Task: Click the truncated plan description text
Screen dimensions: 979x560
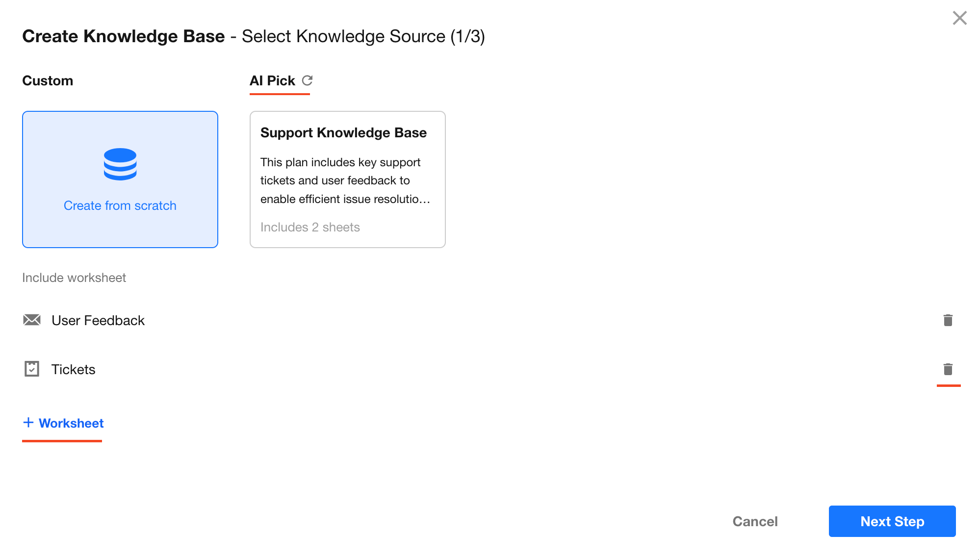Action: (x=345, y=180)
